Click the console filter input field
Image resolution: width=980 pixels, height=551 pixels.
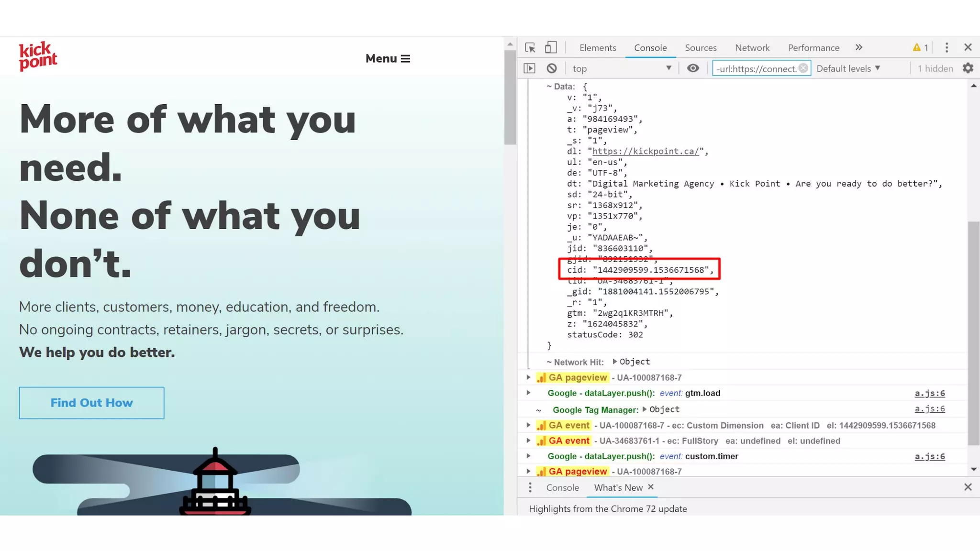click(x=756, y=68)
